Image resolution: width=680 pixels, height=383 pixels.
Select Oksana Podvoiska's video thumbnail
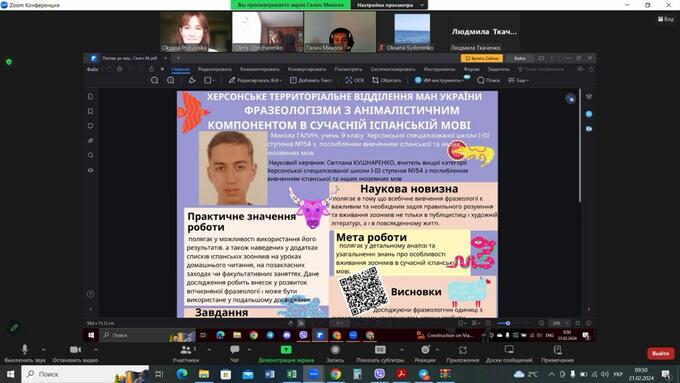(x=196, y=32)
